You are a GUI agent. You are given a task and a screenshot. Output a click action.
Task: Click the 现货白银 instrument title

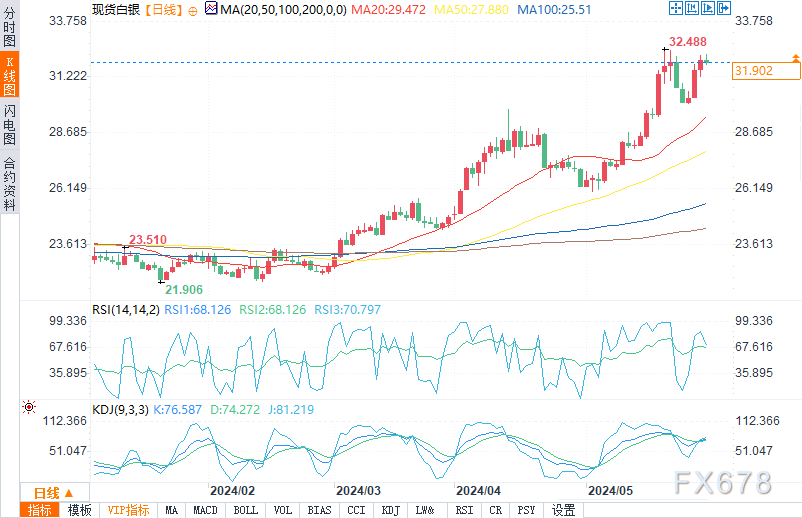pyautogui.click(x=116, y=10)
